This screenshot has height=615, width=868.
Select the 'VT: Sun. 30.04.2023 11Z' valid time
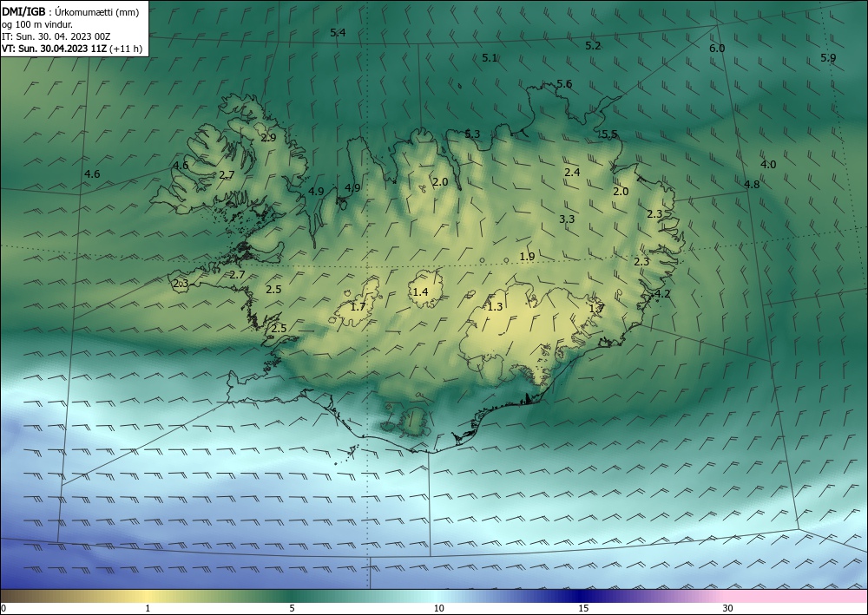click(54, 49)
